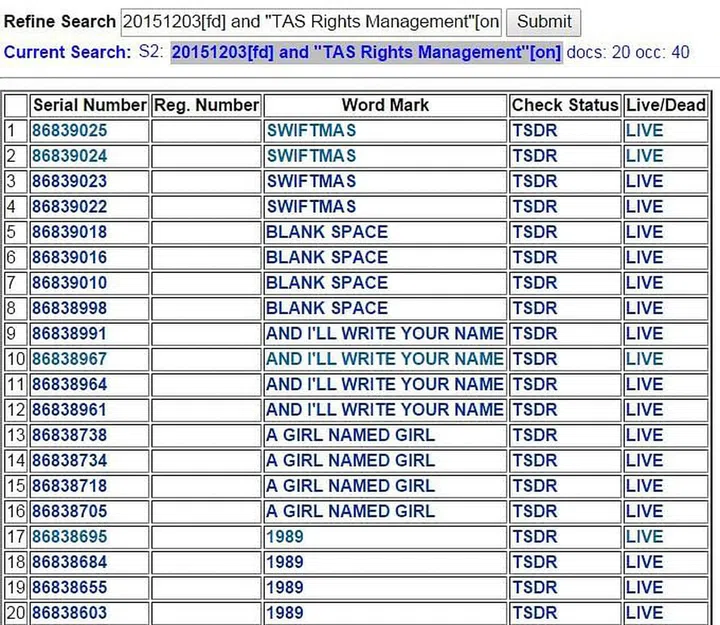This screenshot has width=720, height=625.
Task: Open serial number 86838684
Action: pos(69,562)
